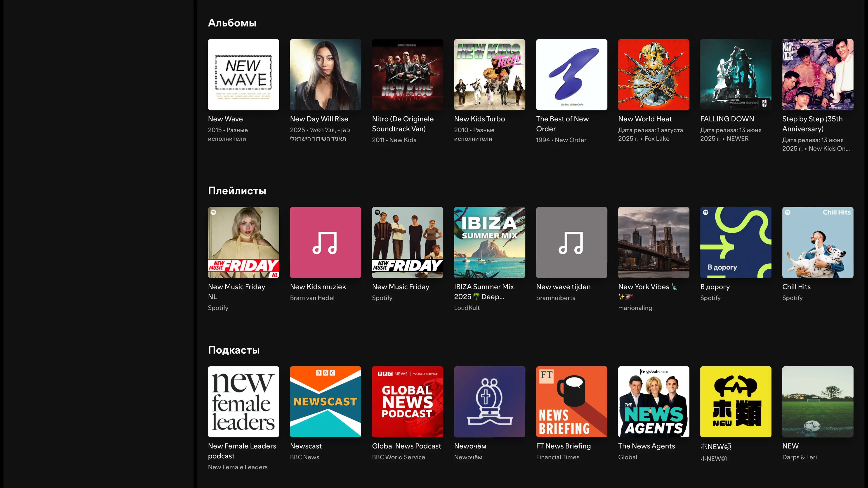
Task: Open the Global News Podcast title link
Action: (x=406, y=446)
